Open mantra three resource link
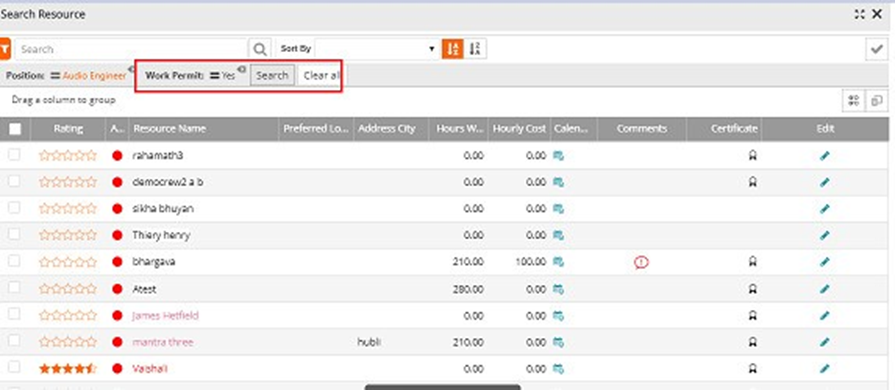895x390 pixels. pyautogui.click(x=163, y=342)
